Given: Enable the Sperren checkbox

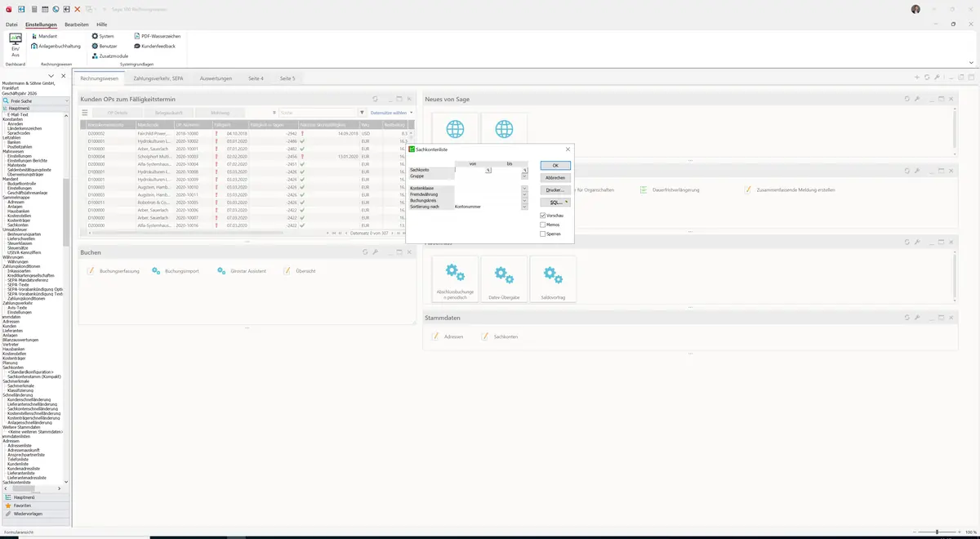Looking at the screenshot, I should point(543,234).
